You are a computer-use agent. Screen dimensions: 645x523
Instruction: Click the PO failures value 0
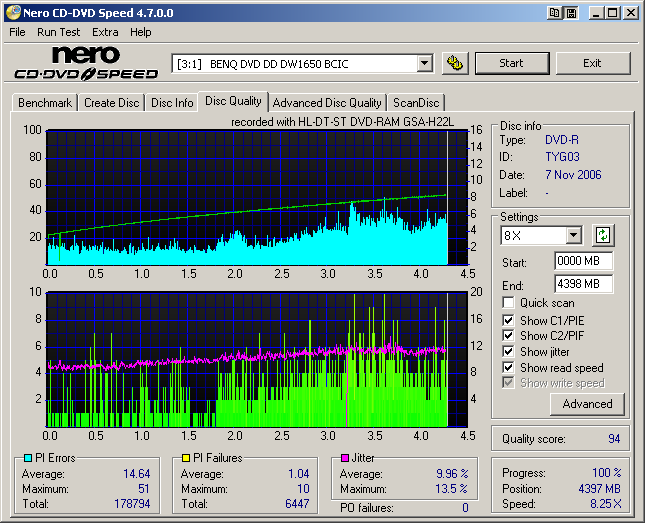tap(465, 508)
